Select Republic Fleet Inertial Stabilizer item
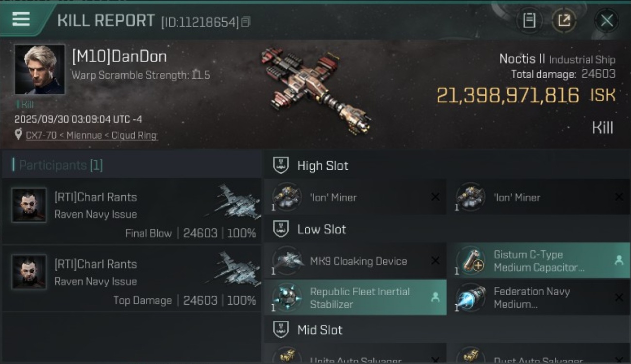The height and width of the screenshot is (364, 631). tap(355, 298)
